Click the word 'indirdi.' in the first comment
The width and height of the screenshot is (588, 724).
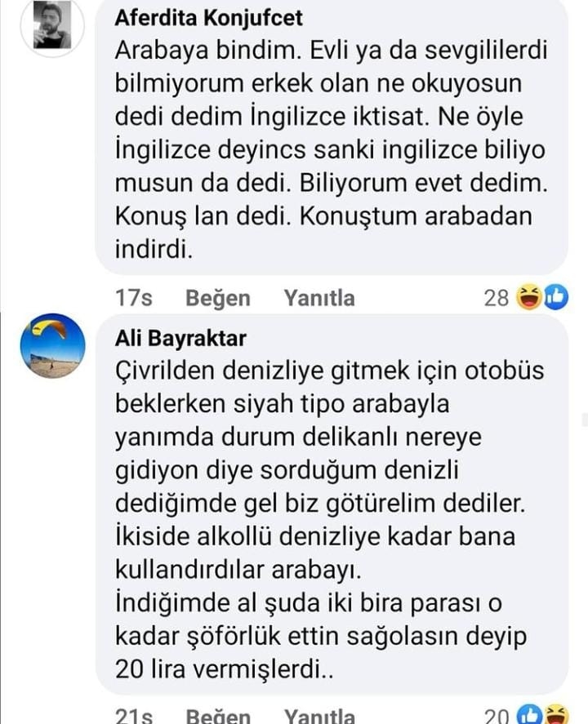click(154, 249)
